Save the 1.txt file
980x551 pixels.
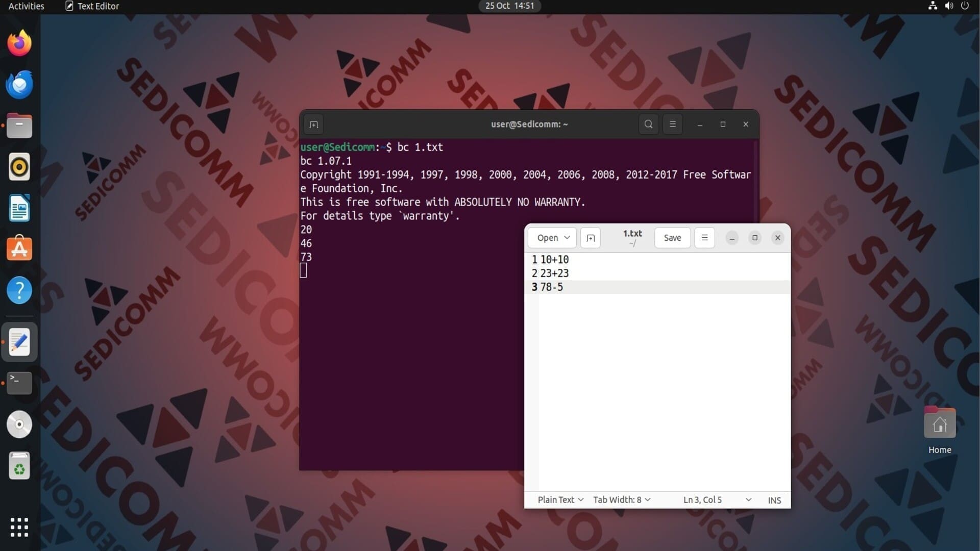pos(672,238)
